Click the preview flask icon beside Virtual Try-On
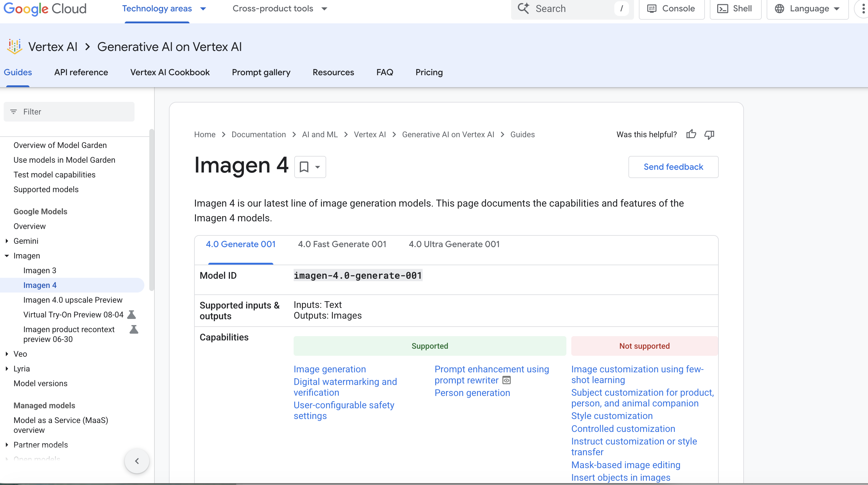Screen dimensions: 868x485 click(x=131, y=315)
